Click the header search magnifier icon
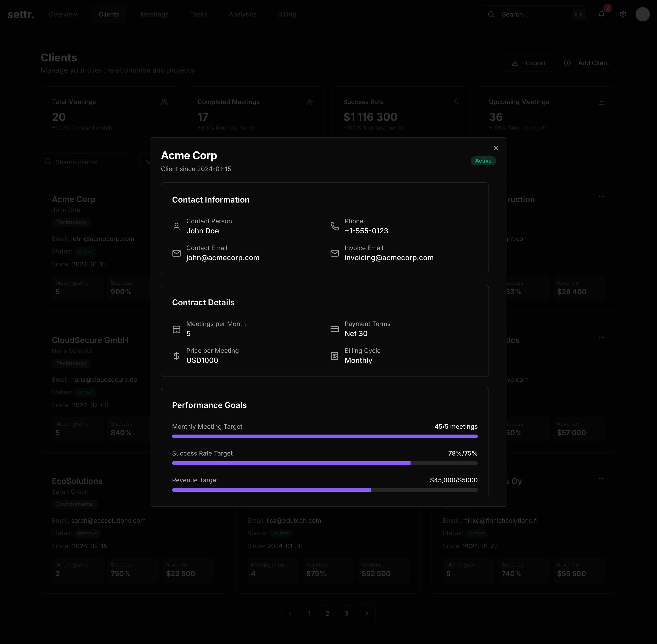This screenshot has width=657, height=644. pos(491,14)
